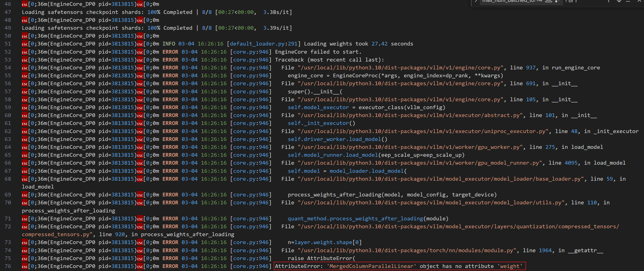Click the core.py path with line 691
Viewport: 644px width, 271px height.
[401, 84]
